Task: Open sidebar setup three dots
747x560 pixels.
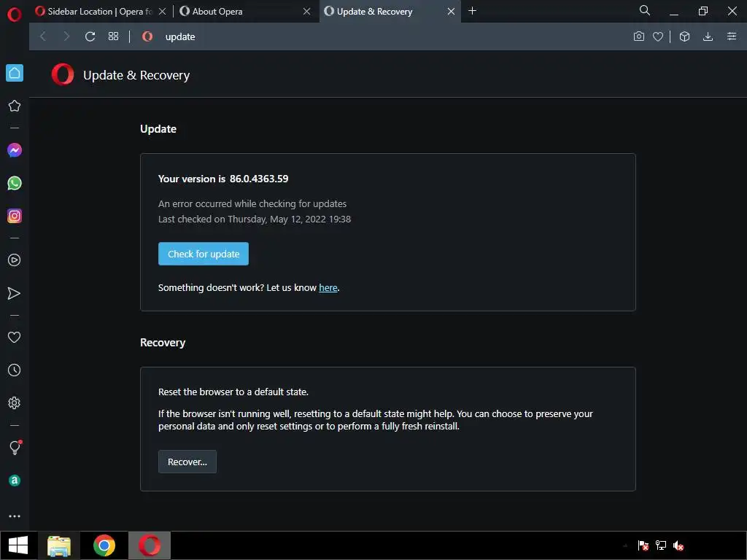Action: (15, 516)
